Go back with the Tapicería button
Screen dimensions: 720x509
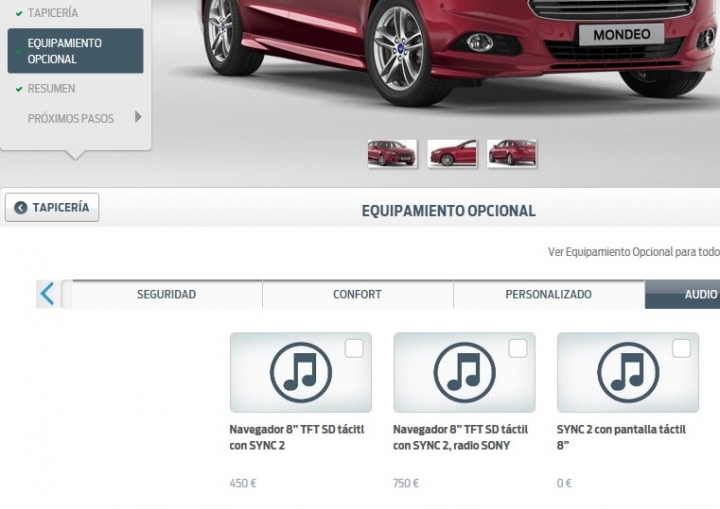[x=52, y=208]
